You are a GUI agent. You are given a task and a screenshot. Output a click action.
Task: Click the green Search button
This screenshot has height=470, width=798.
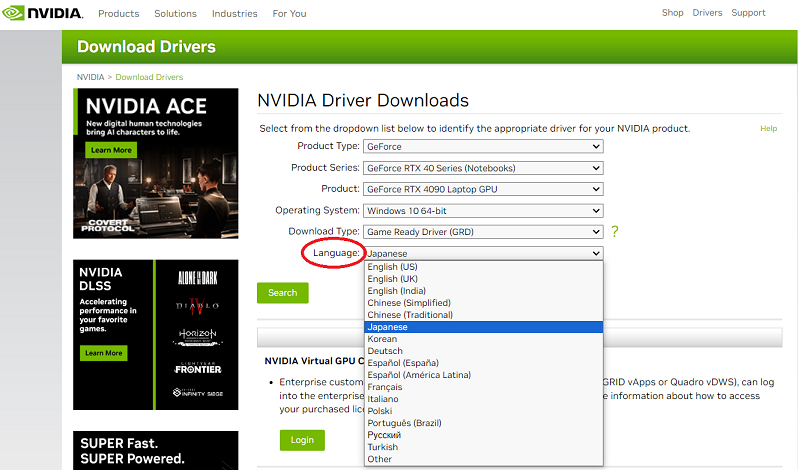[282, 293]
